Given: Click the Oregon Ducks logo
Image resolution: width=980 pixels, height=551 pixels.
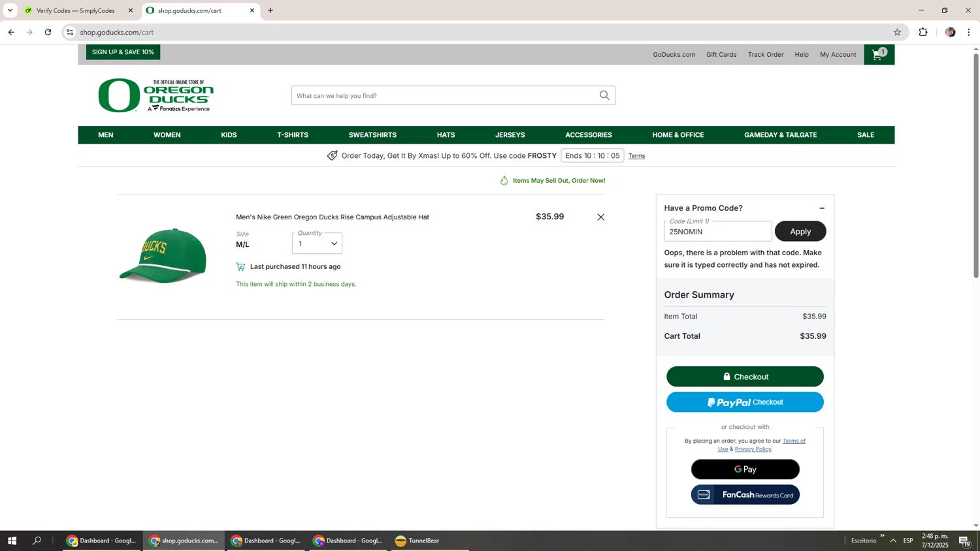Looking at the screenshot, I should pos(155,95).
